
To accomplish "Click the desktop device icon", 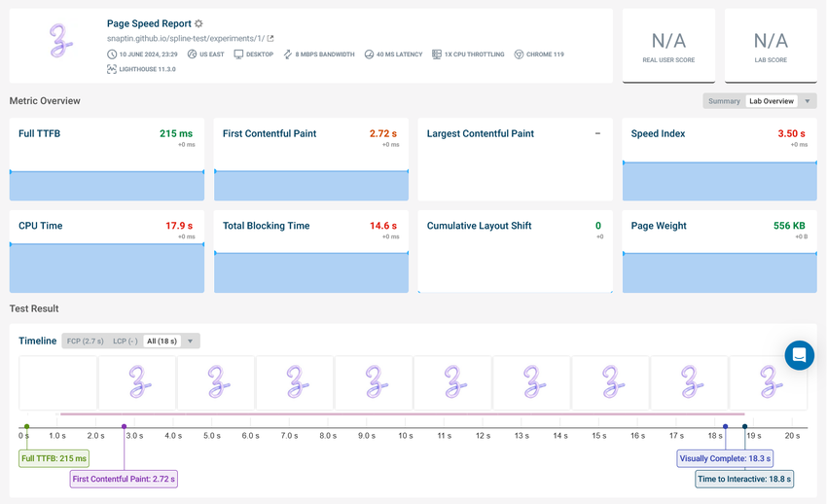I will click(x=239, y=54).
